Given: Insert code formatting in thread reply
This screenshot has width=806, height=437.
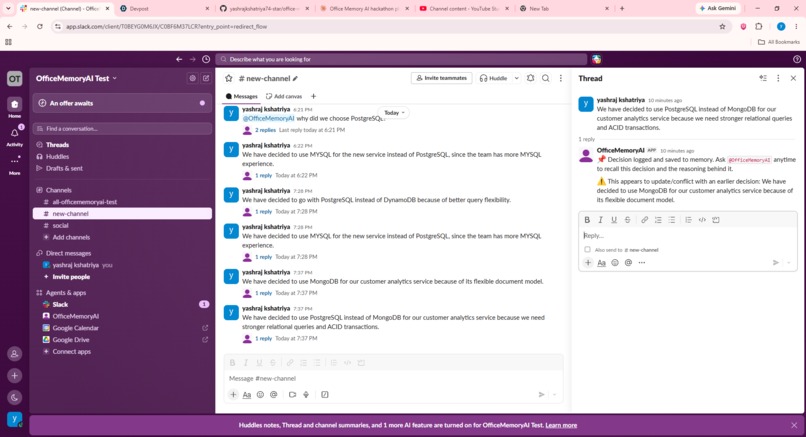Looking at the screenshot, I should 702,220.
